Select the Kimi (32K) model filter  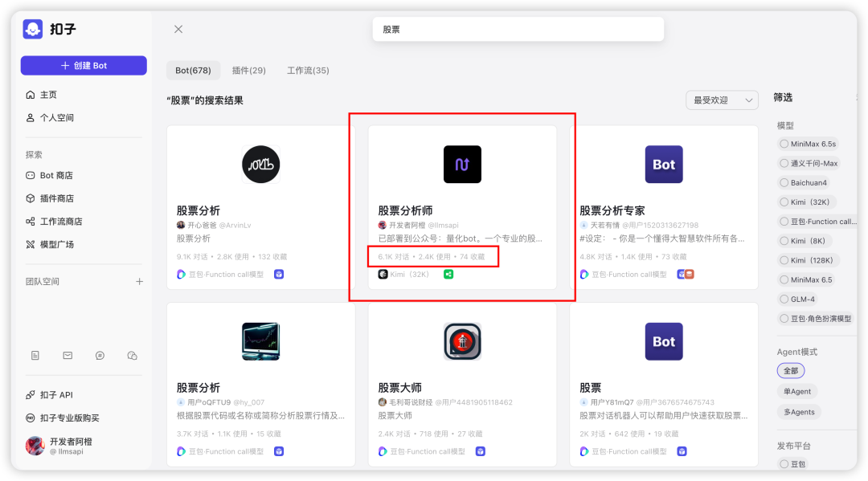(x=806, y=202)
